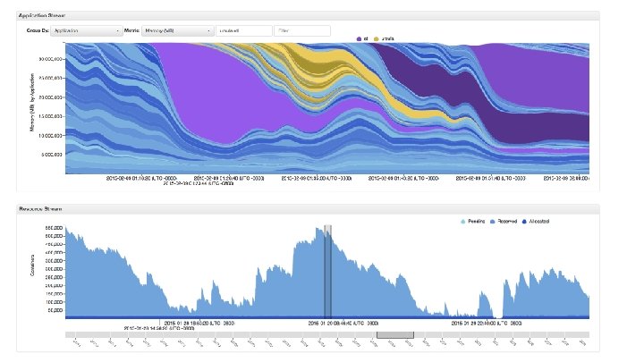644x362 pixels.
Task: Open the Group By dropdown
Action: [x=86, y=30]
